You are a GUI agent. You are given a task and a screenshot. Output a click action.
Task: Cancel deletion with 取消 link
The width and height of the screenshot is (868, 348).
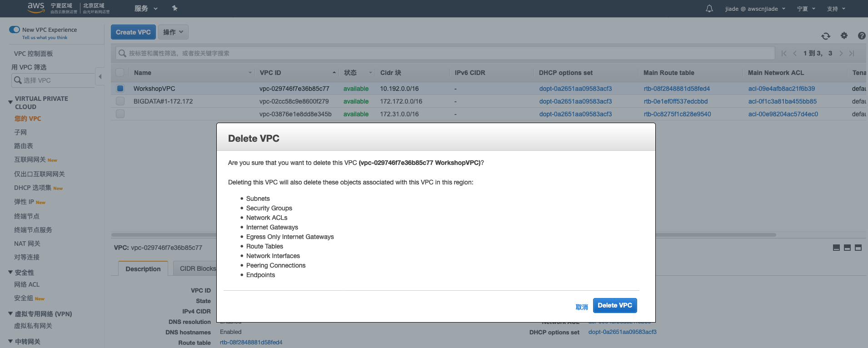(x=581, y=307)
